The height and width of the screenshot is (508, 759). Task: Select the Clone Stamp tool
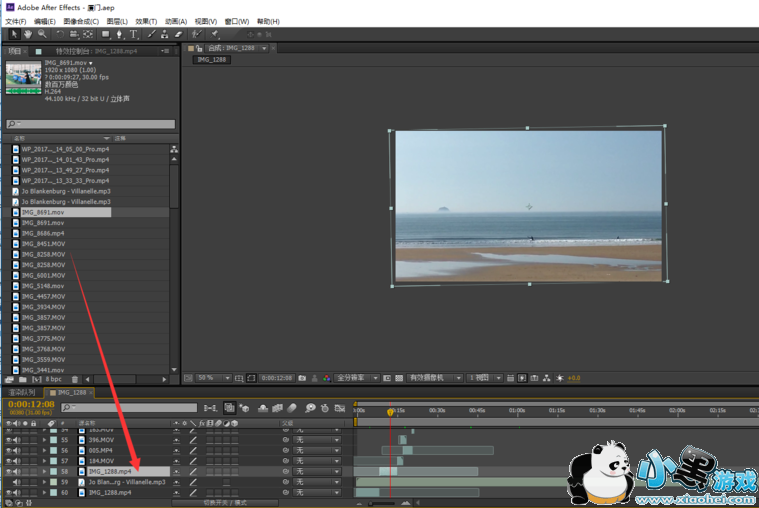[165, 34]
